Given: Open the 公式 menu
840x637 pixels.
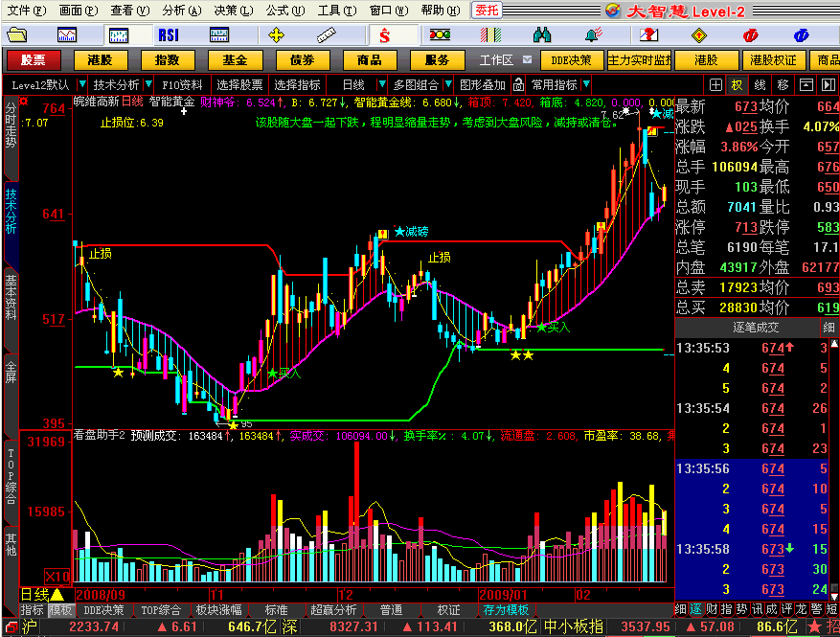Looking at the screenshot, I should pyautogui.click(x=285, y=11).
